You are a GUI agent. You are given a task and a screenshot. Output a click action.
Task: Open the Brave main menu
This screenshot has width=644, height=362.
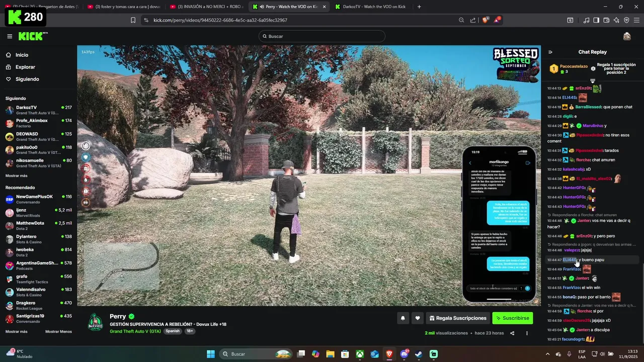coord(637,20)
